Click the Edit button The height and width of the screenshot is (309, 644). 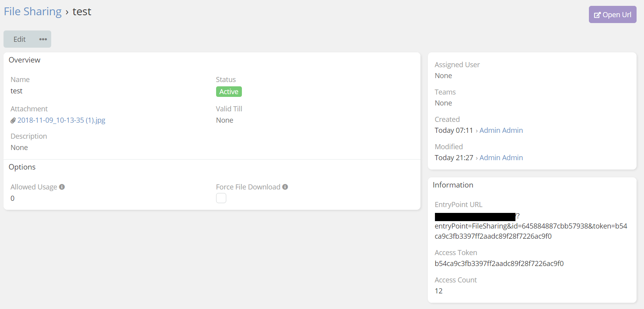(20, 39)
